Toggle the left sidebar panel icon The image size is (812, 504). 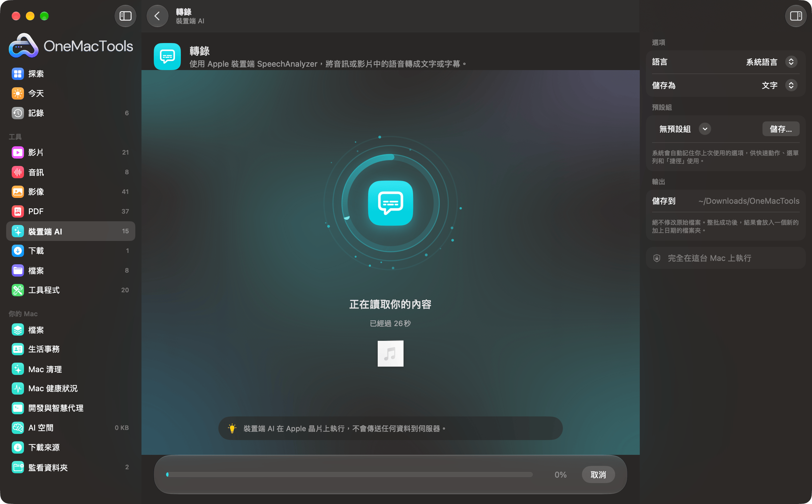click(125, 16)
